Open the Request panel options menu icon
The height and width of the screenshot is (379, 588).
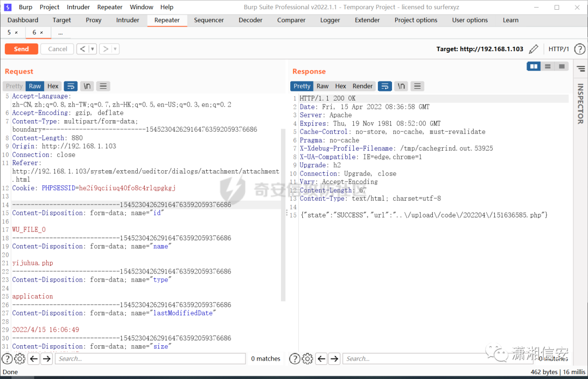coord(103,86)
